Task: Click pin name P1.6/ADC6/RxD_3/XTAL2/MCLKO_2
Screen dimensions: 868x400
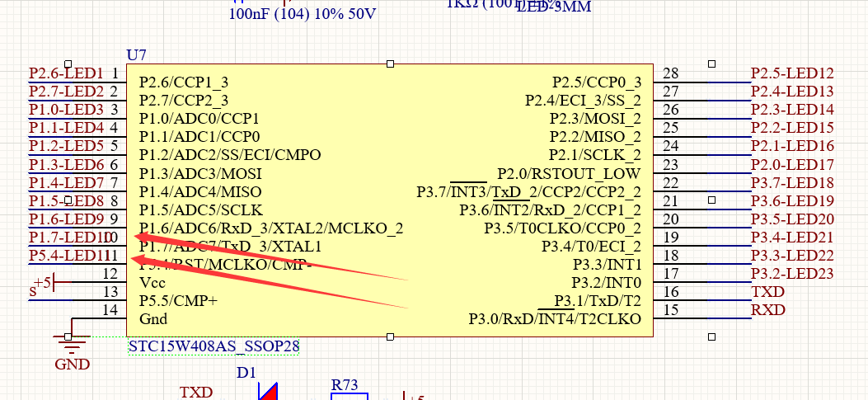Action: (270, 228)
